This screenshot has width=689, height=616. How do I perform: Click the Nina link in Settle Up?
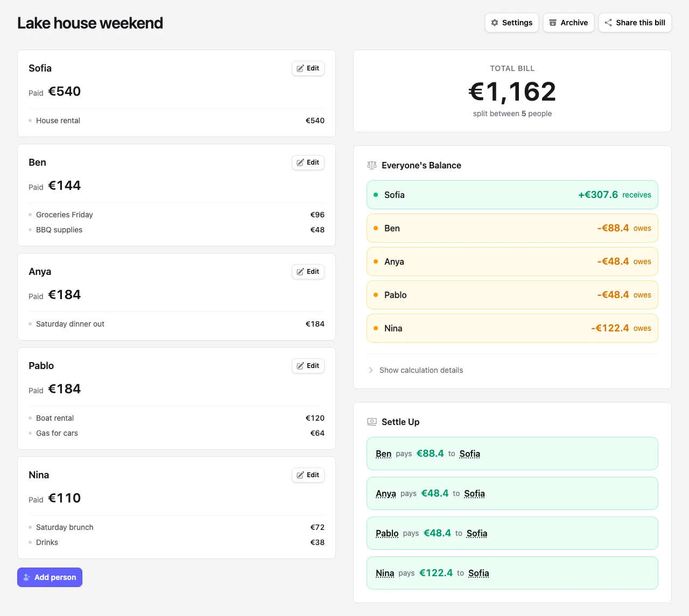coord(385,573)
